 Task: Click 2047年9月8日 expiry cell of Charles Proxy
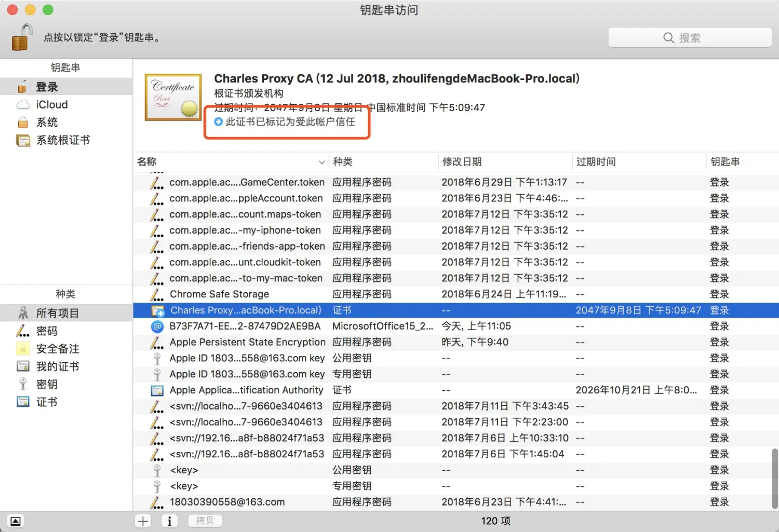pos(638,310)
